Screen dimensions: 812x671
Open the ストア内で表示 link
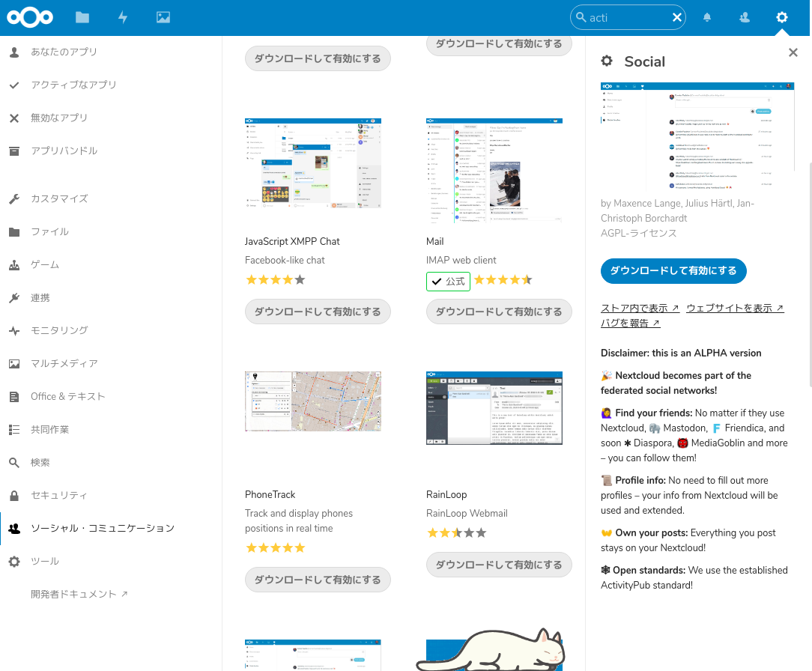(640, 308)
